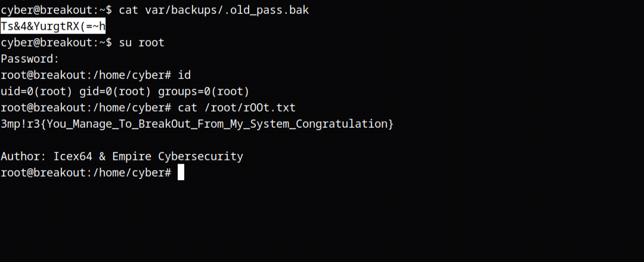The height and width of the screenshot is (262, 644).
Task: Click the final root@breakout:/home/cyber# prompt
Action: (x=86, y=172)
